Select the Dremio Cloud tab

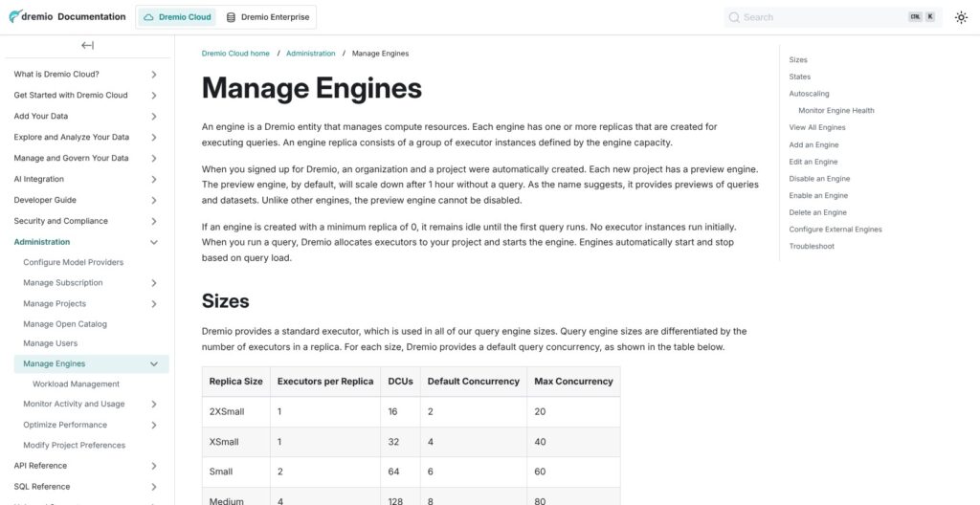pos(177,17)
